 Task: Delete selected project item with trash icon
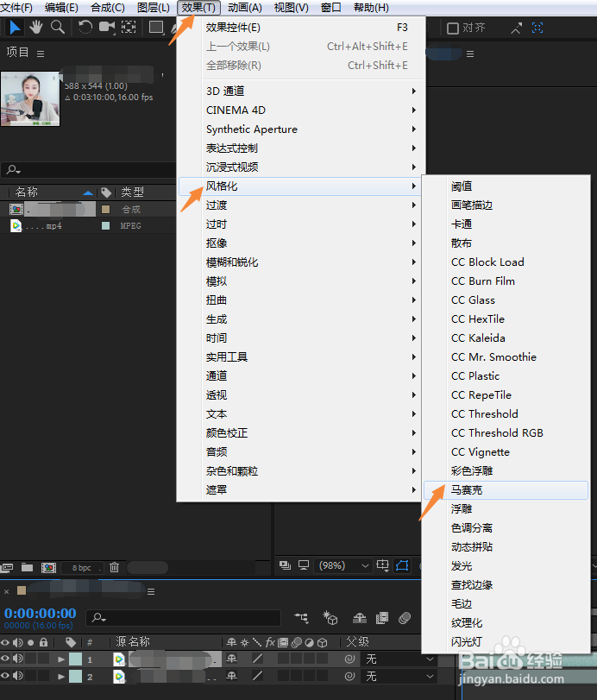coord(114,567)
